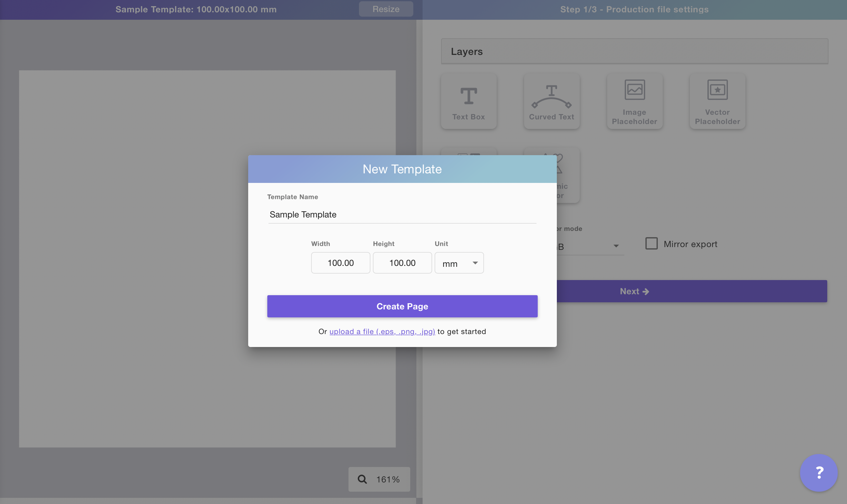
Task: Insert an Image Placeholder layer
Action: point(634,101)
